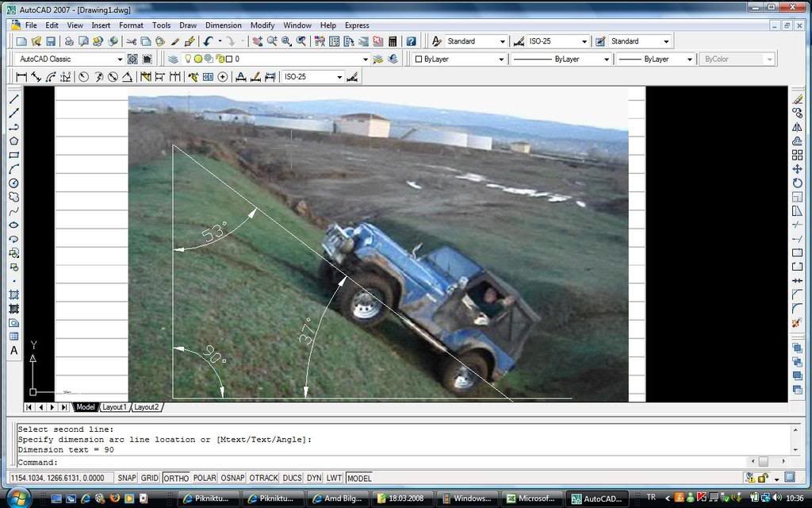Click the Save icon in the standard toolbar
Screen dimensions: 812x508
point(51,41)
